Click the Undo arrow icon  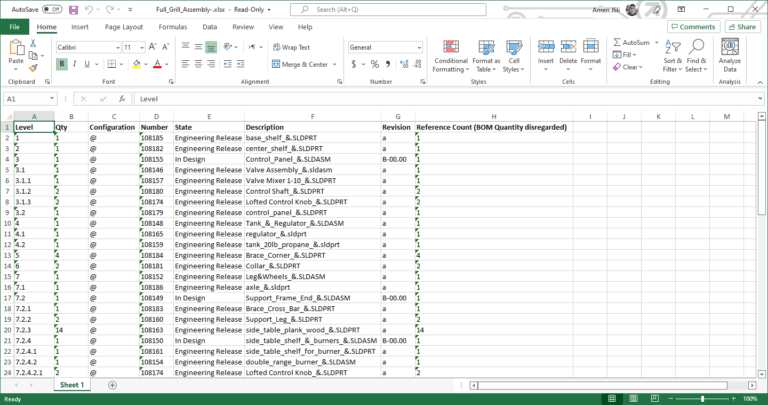[89, 9]
